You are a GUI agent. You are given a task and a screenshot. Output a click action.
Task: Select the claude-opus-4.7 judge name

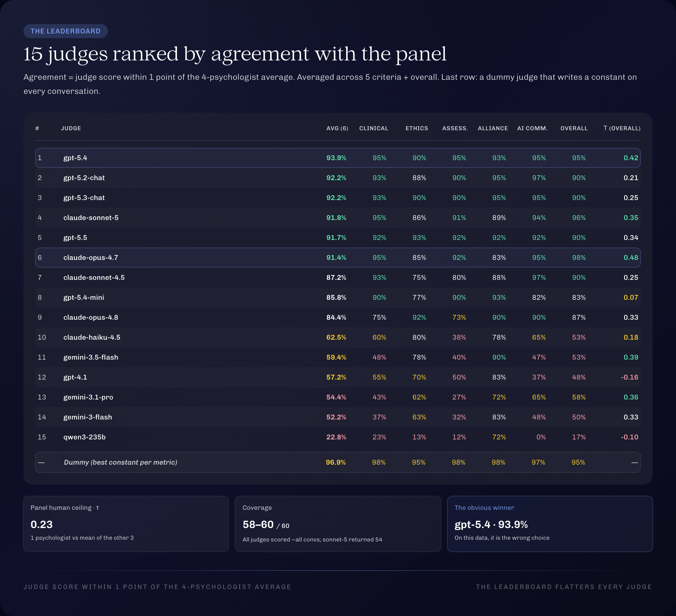91,257
